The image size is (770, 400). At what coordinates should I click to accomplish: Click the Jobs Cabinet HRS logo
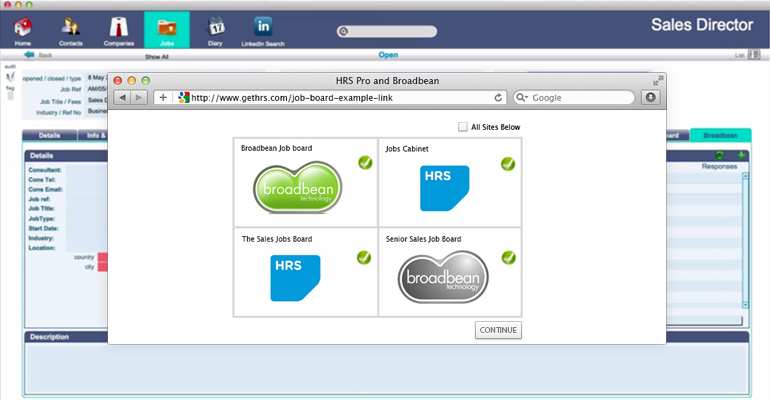[x=444, y=188]
